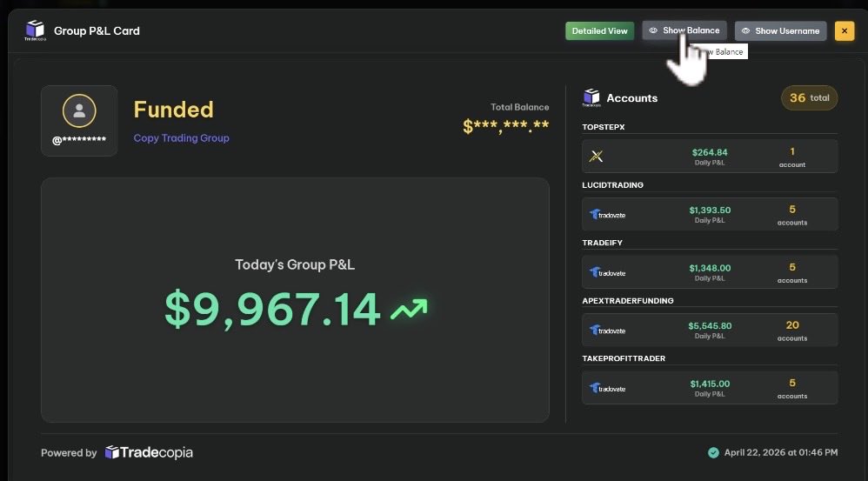The height and width of the screenshot is (481, 868).
Task: Click the green checkmark timestamp icon
Action: (713, 453)
